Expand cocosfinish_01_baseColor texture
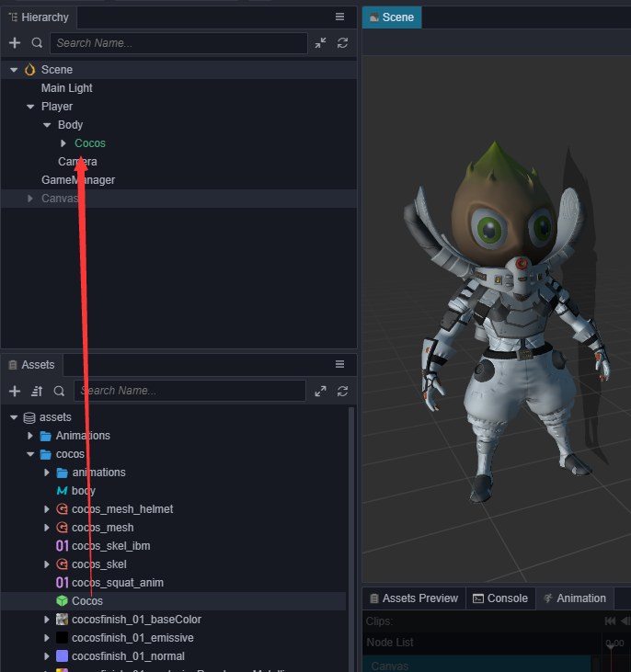631x672 pixels. tap(47, 620)
